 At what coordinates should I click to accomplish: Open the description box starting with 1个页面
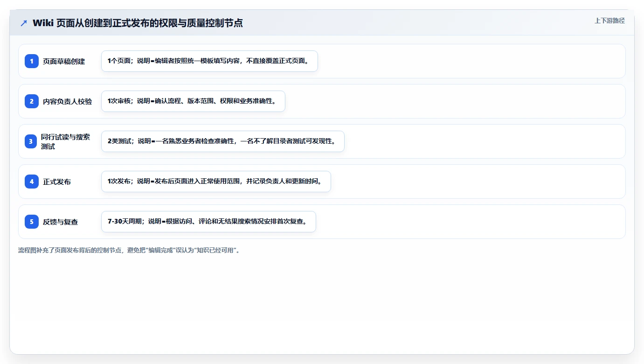point(209,61)
